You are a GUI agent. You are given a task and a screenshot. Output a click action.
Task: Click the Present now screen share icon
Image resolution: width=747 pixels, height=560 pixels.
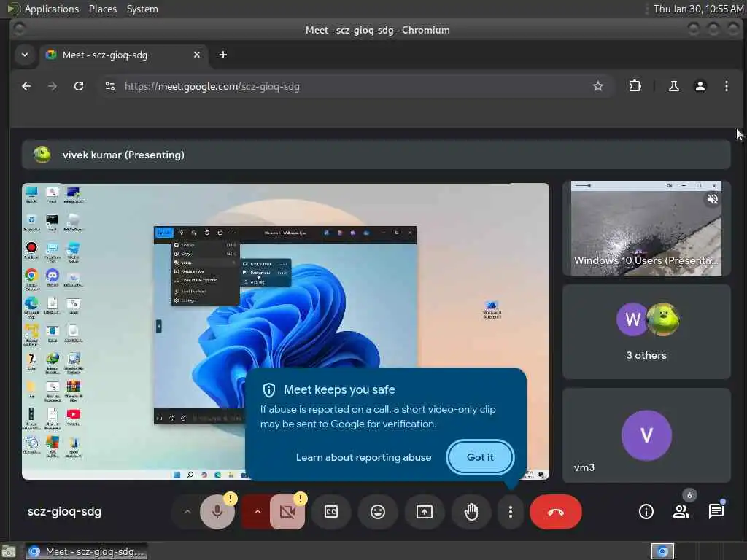tap(425, 512)
